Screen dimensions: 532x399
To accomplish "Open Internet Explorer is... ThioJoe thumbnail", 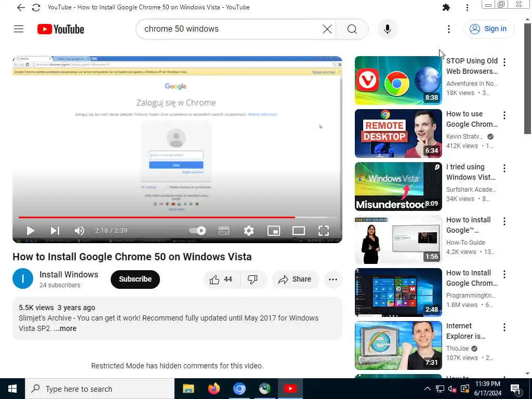I will 398,345.
